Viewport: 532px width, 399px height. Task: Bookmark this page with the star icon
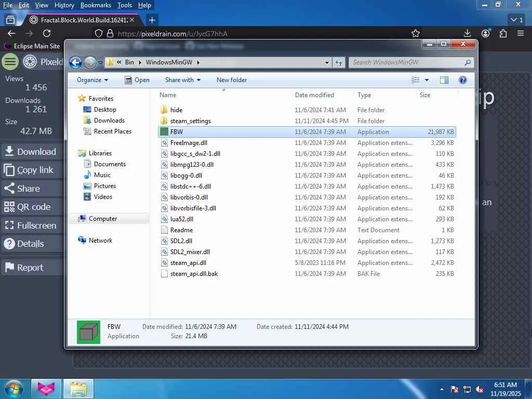coord(415,33)
